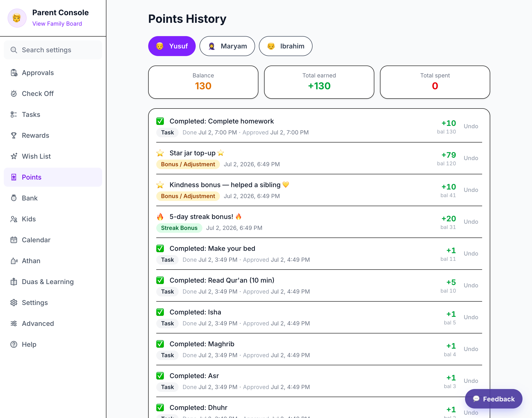This screenshot has height=418, width=532.
Task: Navigate to Rewards
Action: (53, 135)
